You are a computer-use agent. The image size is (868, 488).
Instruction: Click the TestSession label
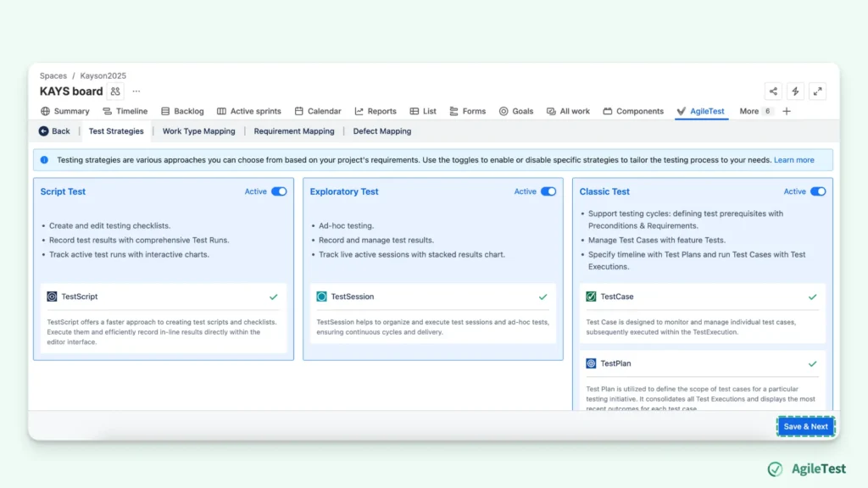coord(352,297)
